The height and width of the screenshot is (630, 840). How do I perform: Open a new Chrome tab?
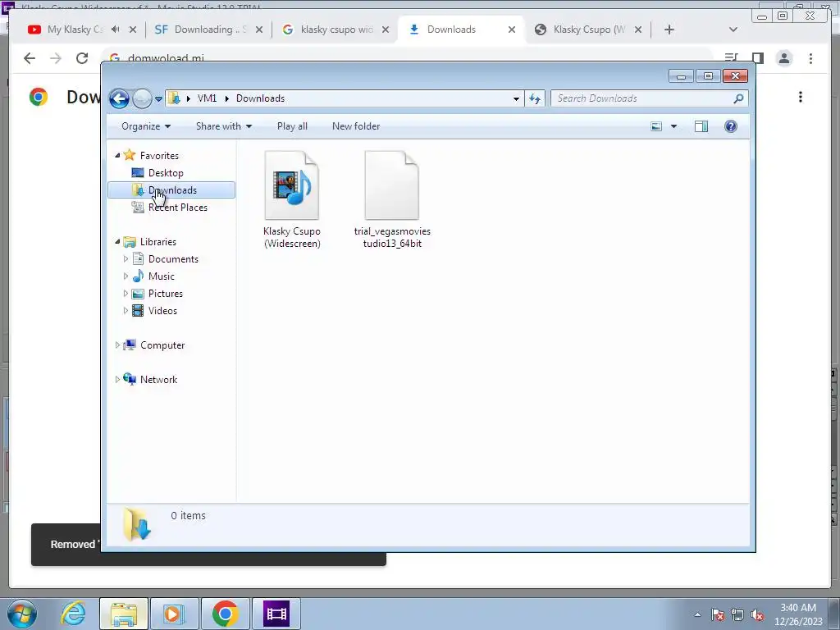pos(669,30)
